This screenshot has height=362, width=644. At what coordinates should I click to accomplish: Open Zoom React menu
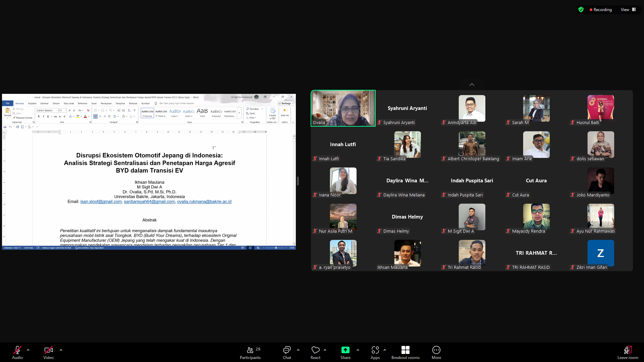tap(315, 353)
